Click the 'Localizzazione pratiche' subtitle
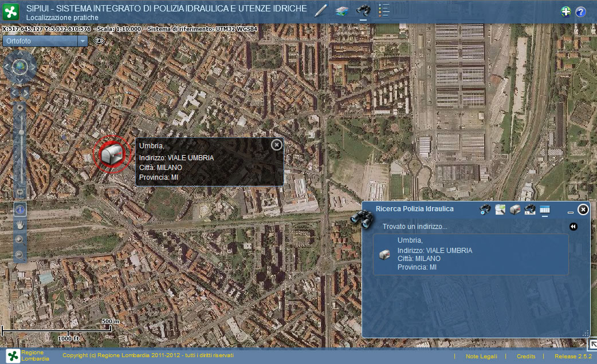The height and width of the screenshot is (364, 597). pos(62,18)
